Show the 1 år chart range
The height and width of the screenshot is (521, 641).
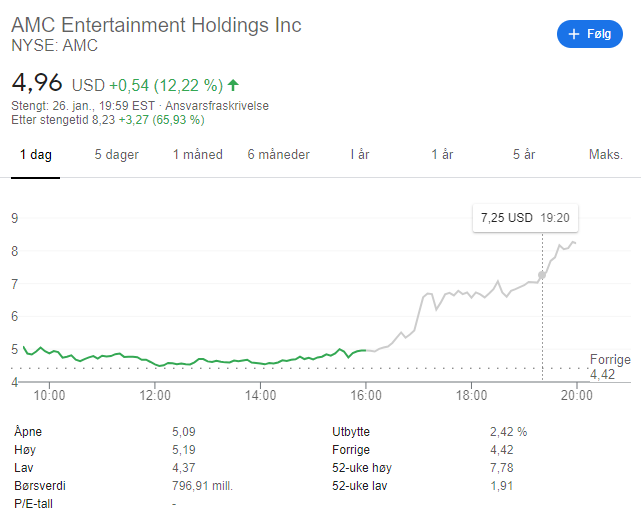pos(442,155)
